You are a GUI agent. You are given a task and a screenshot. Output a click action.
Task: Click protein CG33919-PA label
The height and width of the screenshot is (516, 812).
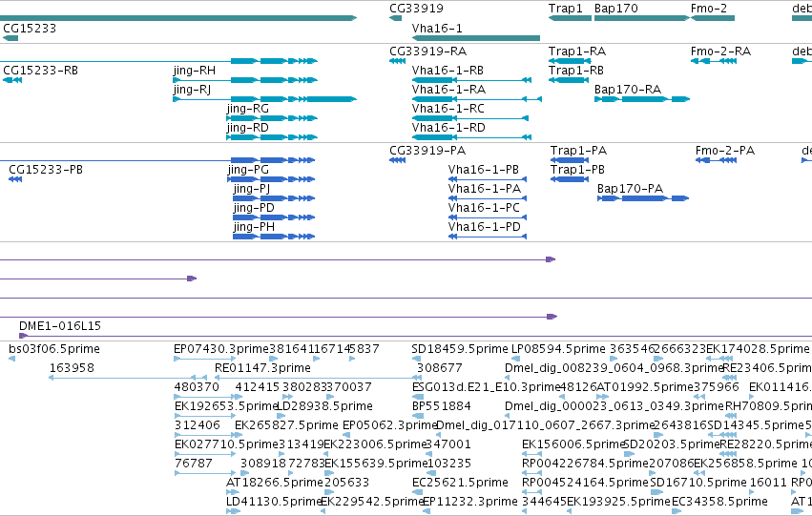coord(427,151)
